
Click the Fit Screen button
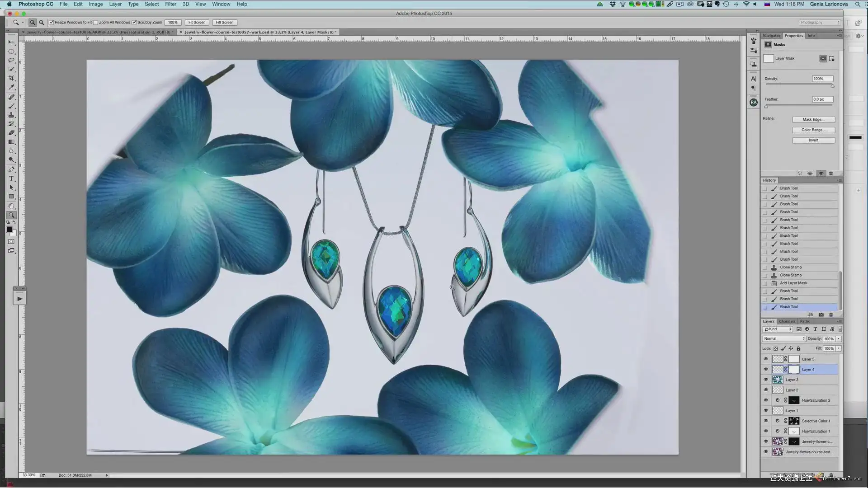[x=197, y=22]
